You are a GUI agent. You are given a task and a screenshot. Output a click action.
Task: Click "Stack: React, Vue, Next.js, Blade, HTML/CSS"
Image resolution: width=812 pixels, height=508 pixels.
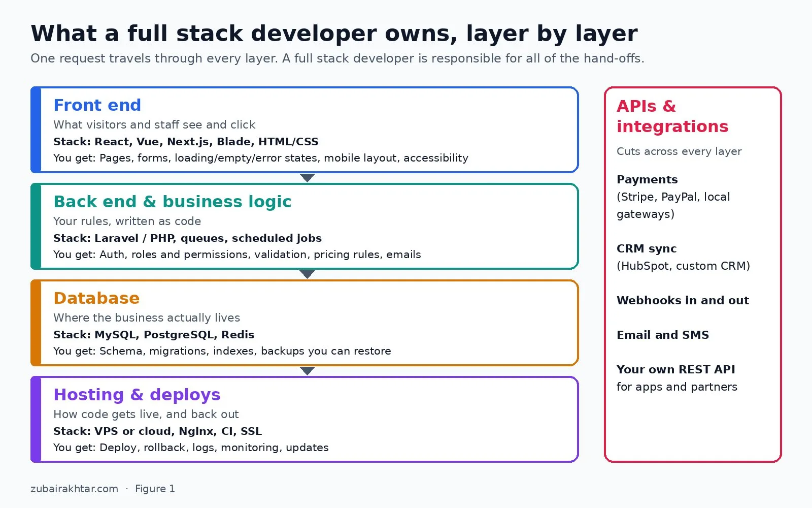point(186,142)
